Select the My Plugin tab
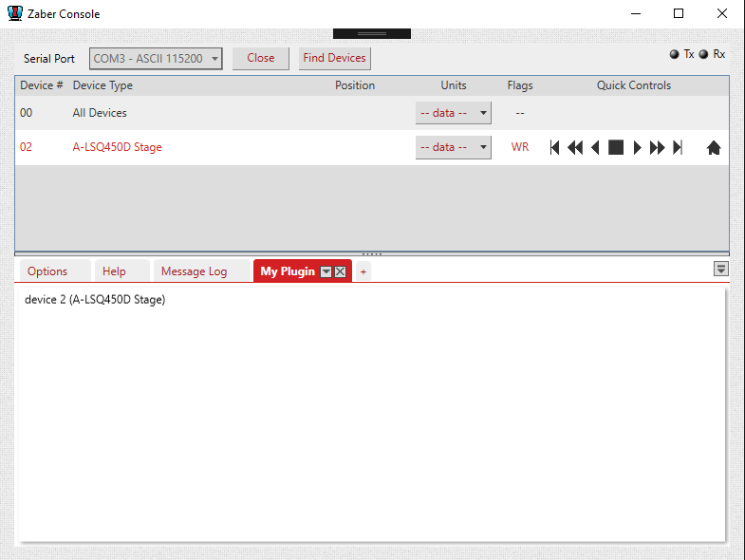The image size is (745, 560). (288, 271)
